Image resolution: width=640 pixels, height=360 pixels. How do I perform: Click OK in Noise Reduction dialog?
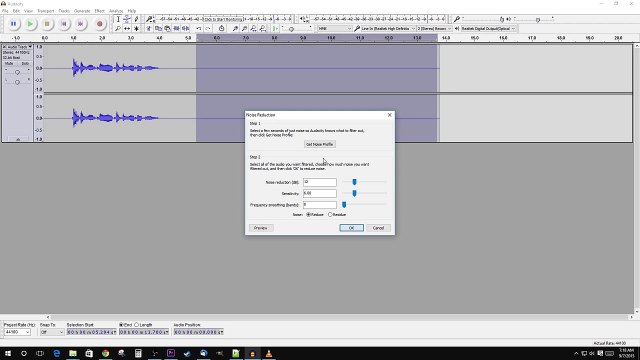pos(351,228)
